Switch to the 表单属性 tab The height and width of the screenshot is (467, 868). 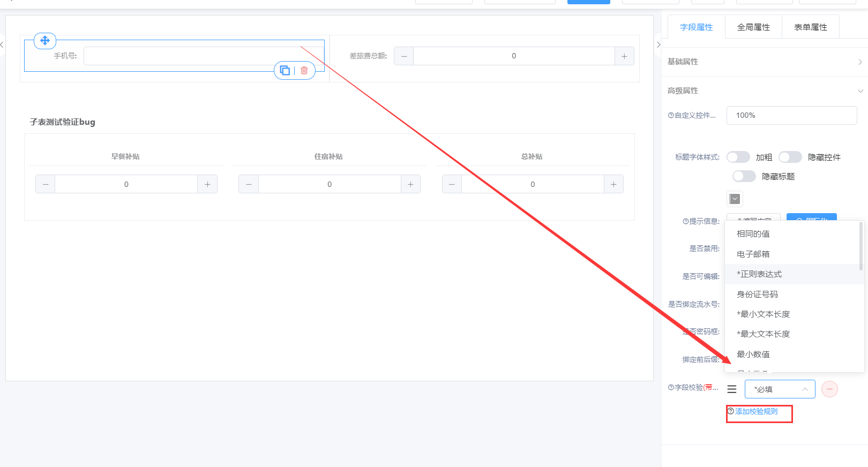(811, 27)
